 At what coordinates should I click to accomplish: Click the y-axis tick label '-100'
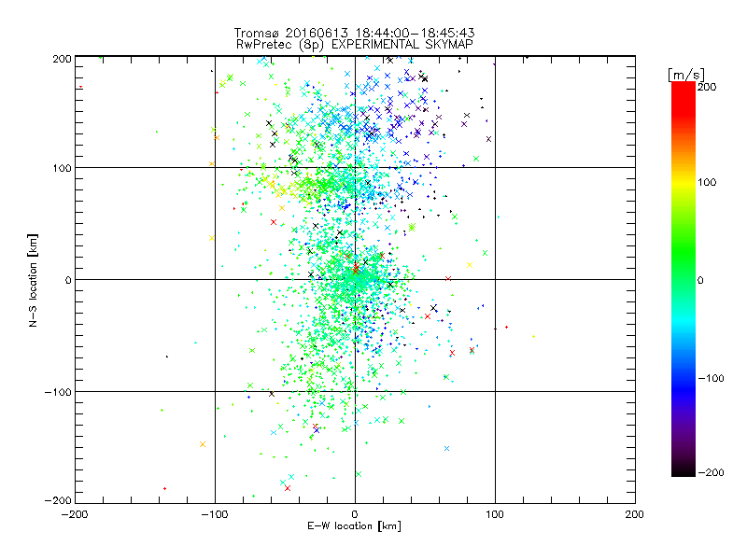58,392
